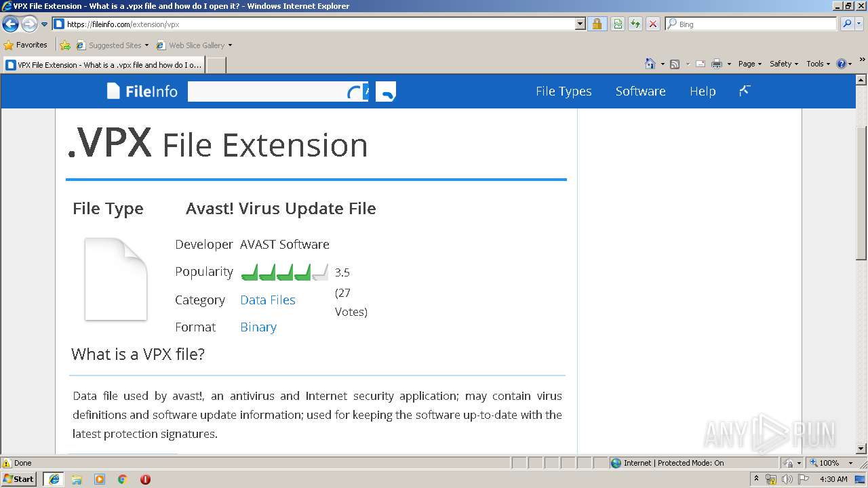Click the 4:30 AM taskbar clock

[x=833, y=479]
